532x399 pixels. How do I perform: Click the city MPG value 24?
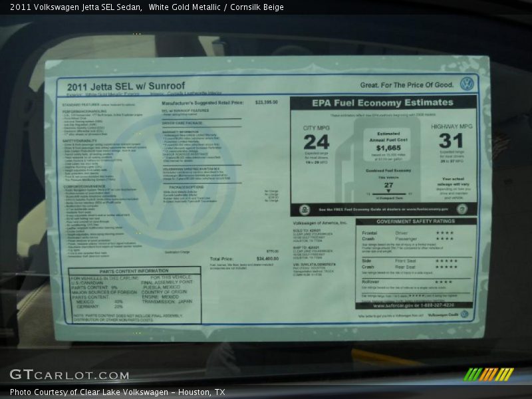pyautogui.click(x=317, y=142)
